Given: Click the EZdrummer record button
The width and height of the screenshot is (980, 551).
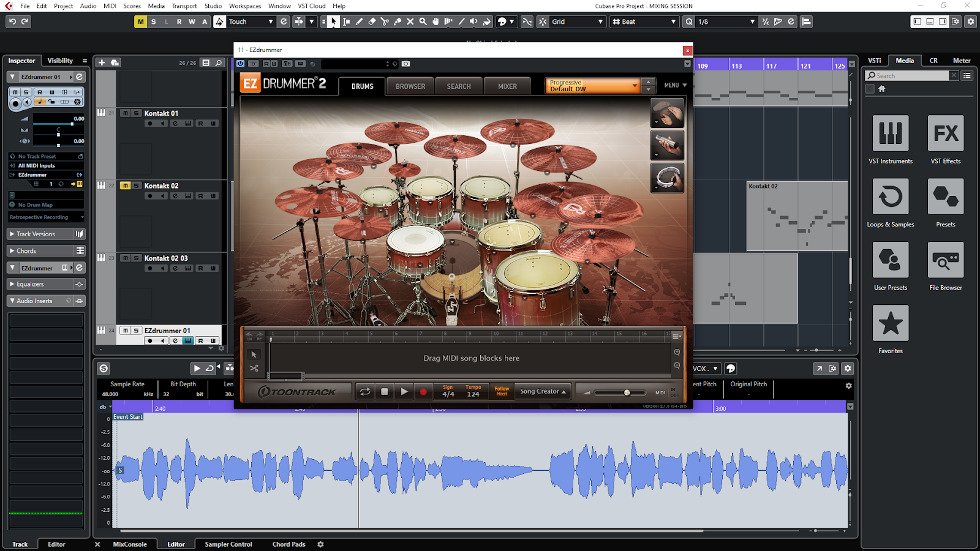Looking at the screenshot, I should 423,392.
